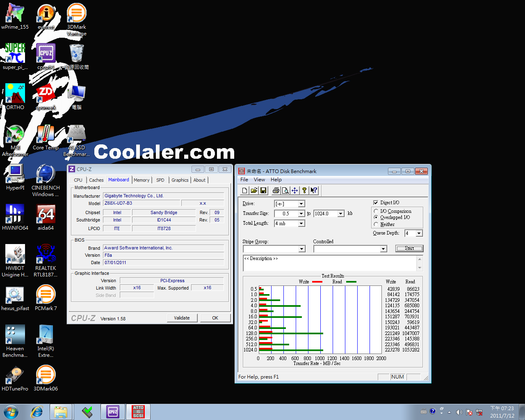
Task: Click the Print Preview icon in ATTO toolbar
Action: point(285,190)
